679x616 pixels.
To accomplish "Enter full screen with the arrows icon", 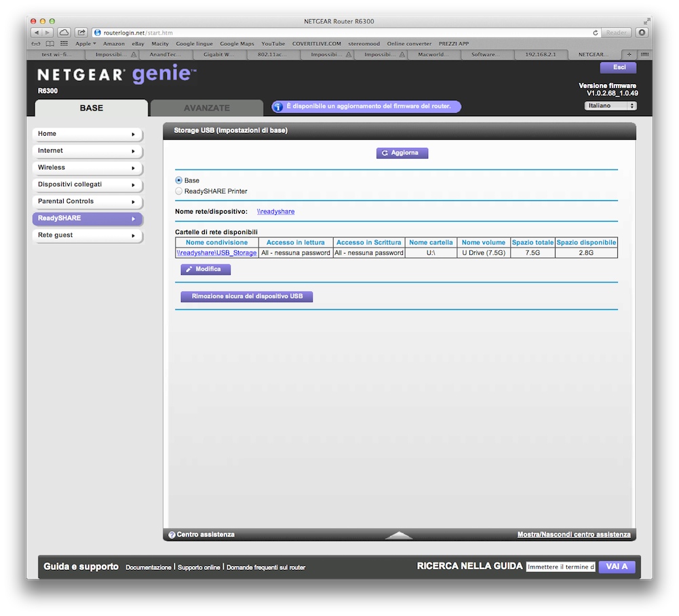I will click(x=646, y=21).
